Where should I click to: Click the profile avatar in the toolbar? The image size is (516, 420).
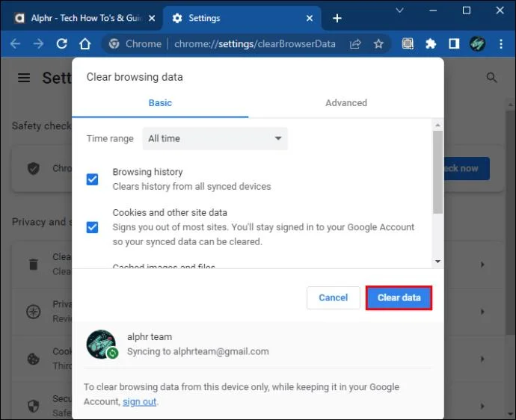tap(478, 44)
